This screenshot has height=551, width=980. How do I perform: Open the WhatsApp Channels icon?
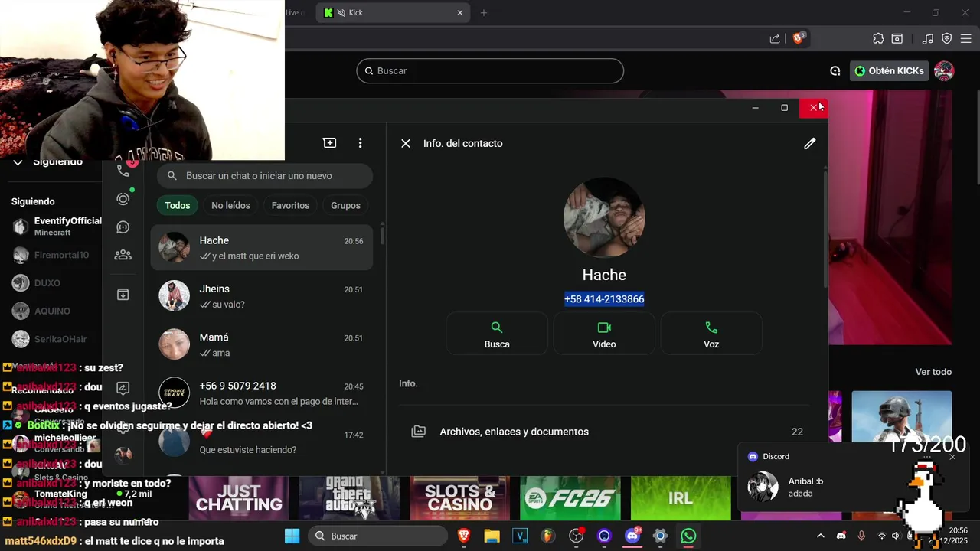[122, 227]
